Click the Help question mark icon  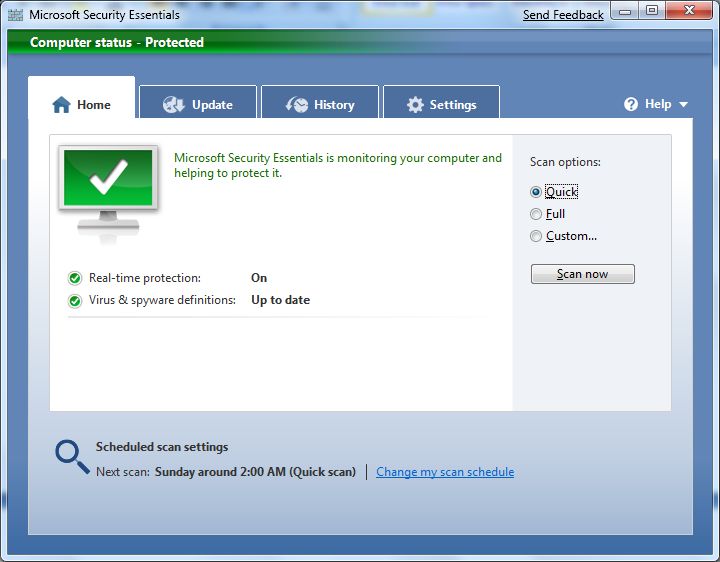coord(631,104)
